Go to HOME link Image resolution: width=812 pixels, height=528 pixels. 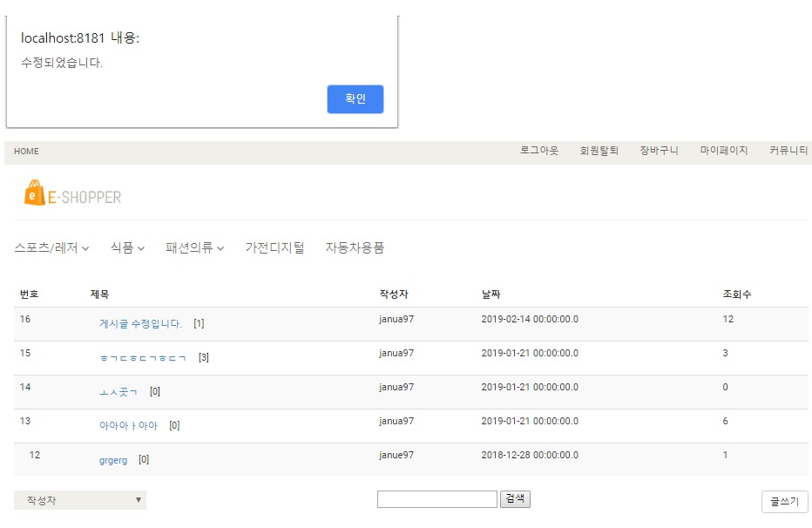coord(26,151)
